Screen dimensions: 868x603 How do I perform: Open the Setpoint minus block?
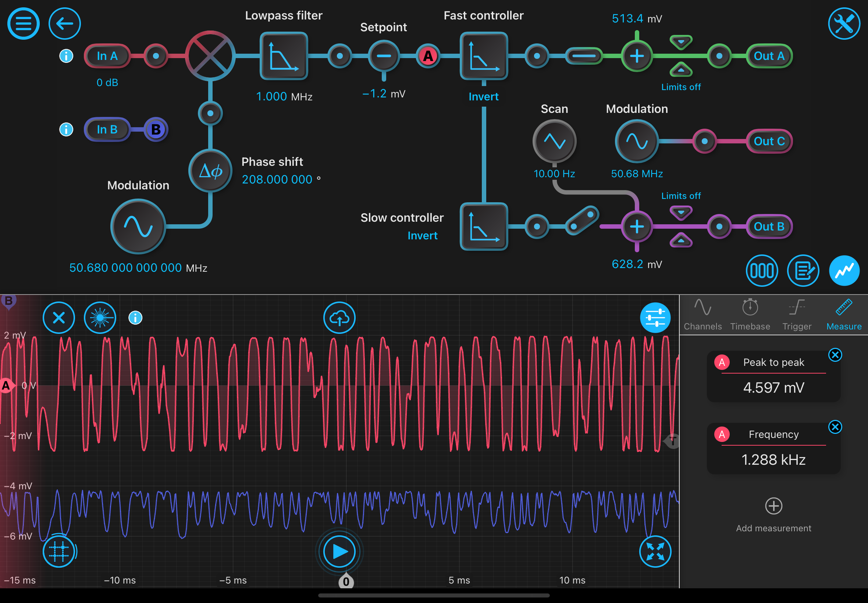[384, 56]
